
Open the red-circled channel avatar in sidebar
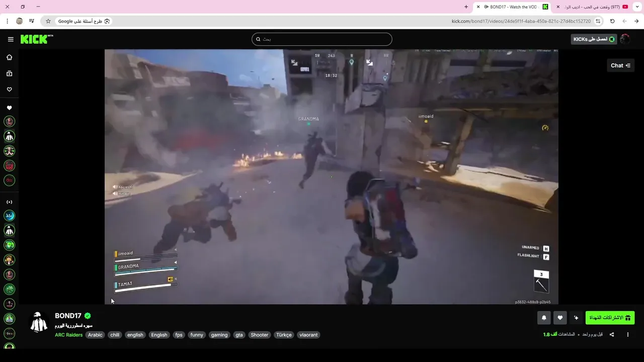[9, 165]
